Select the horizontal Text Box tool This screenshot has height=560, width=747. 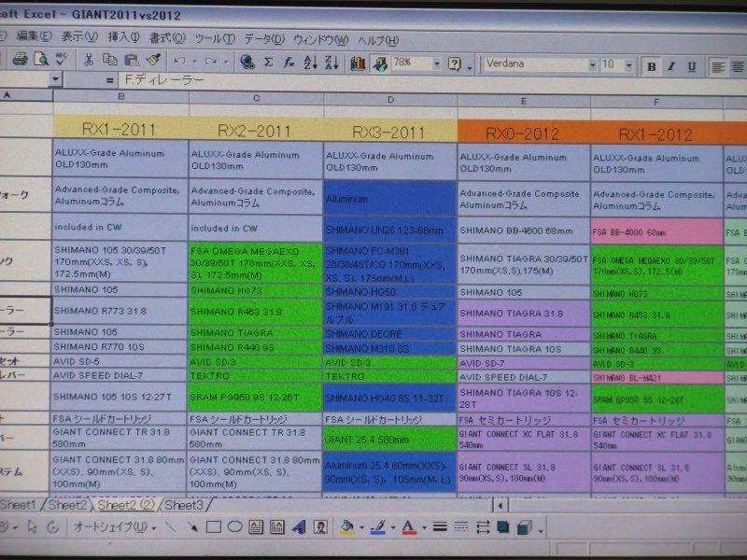256,526
